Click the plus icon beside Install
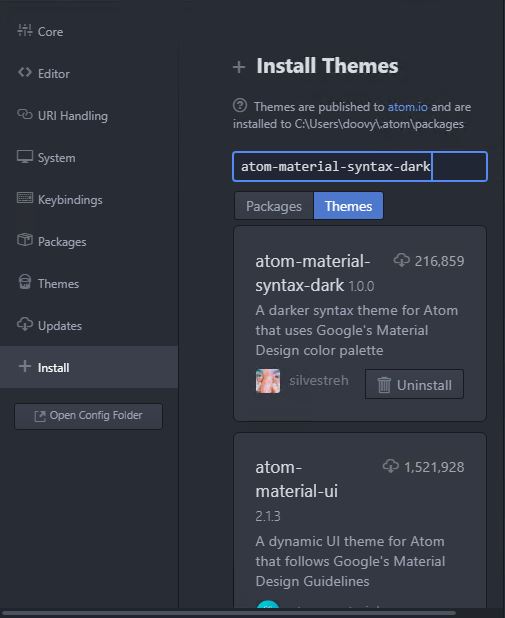505x618 pixels. coord(24,366)
